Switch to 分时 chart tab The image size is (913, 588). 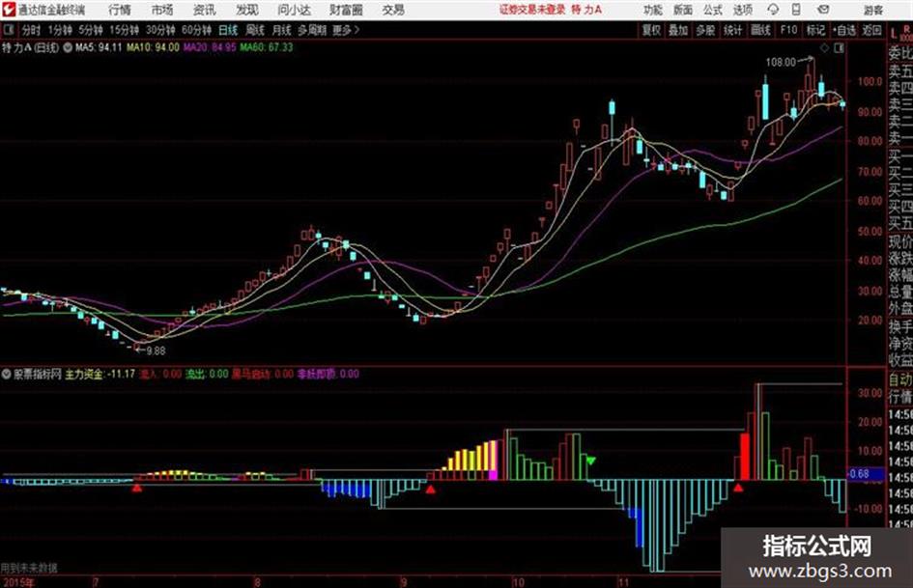[32, 30]
